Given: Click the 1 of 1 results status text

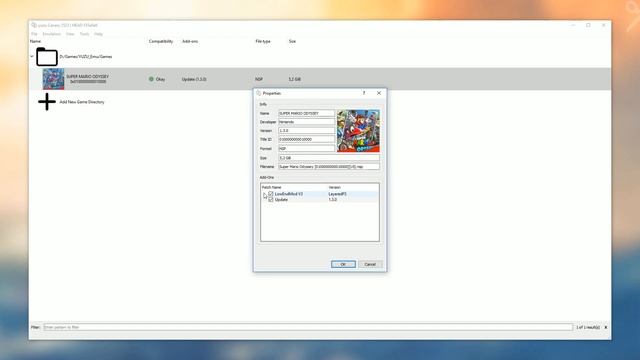Looking at the screenshot, I should [x=588, y=327].
